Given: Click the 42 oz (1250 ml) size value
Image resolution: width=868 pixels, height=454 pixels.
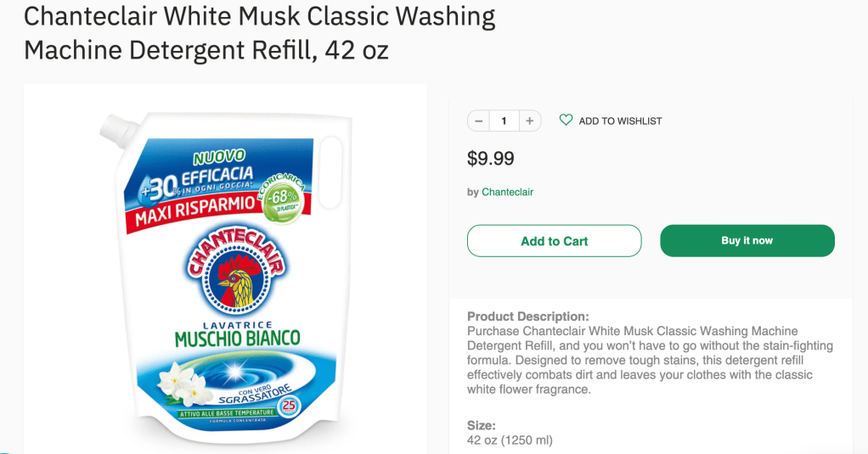Looking at the screenshot, I should pyautogui.click(x=510, y=440).
